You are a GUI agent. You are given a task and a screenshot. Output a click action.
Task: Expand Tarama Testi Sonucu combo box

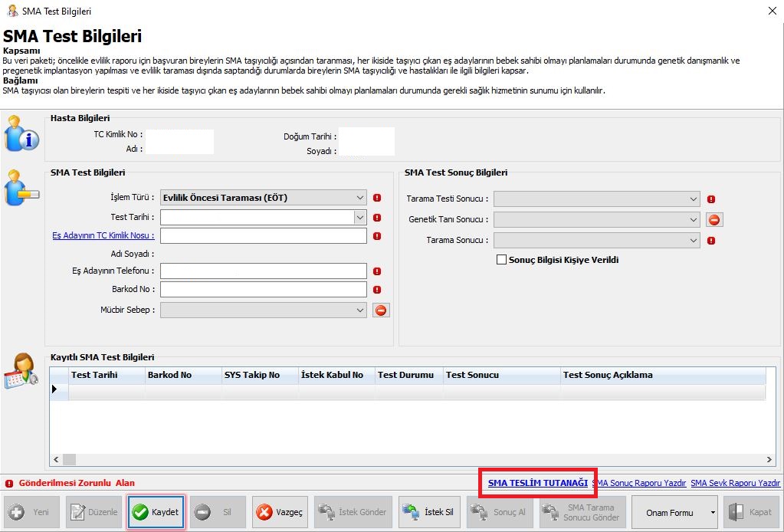(x=693, y=199)
